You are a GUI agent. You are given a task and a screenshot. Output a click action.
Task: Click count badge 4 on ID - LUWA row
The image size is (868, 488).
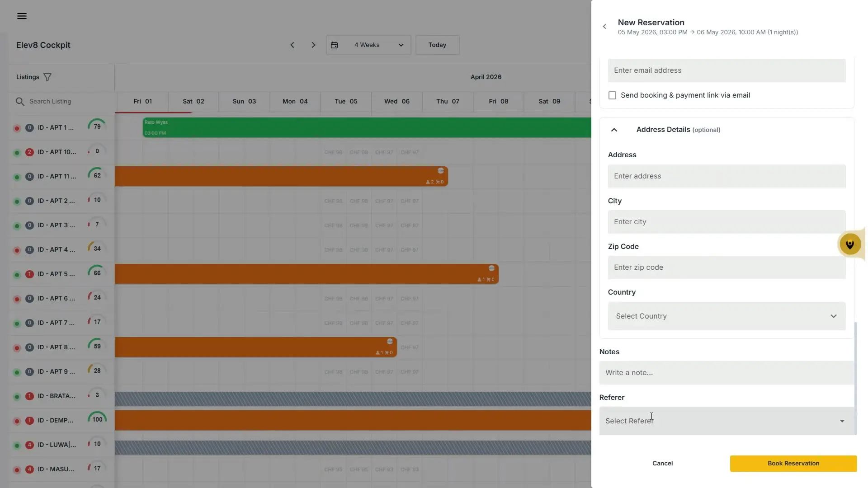pos(29,445)
